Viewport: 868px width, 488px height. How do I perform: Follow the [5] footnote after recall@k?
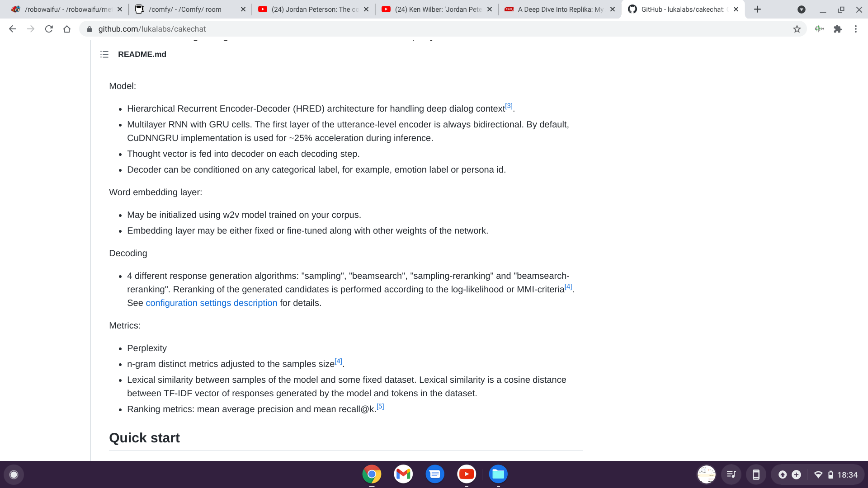[380, 406]
